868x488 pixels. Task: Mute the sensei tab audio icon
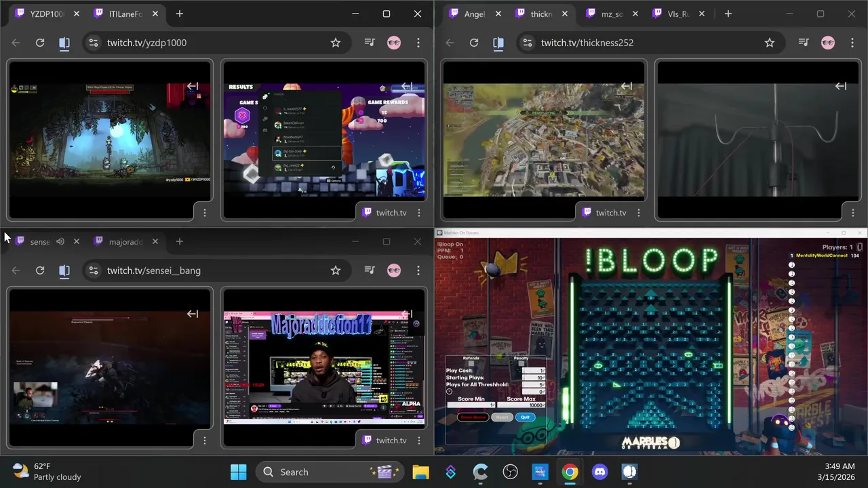[60, 241]
